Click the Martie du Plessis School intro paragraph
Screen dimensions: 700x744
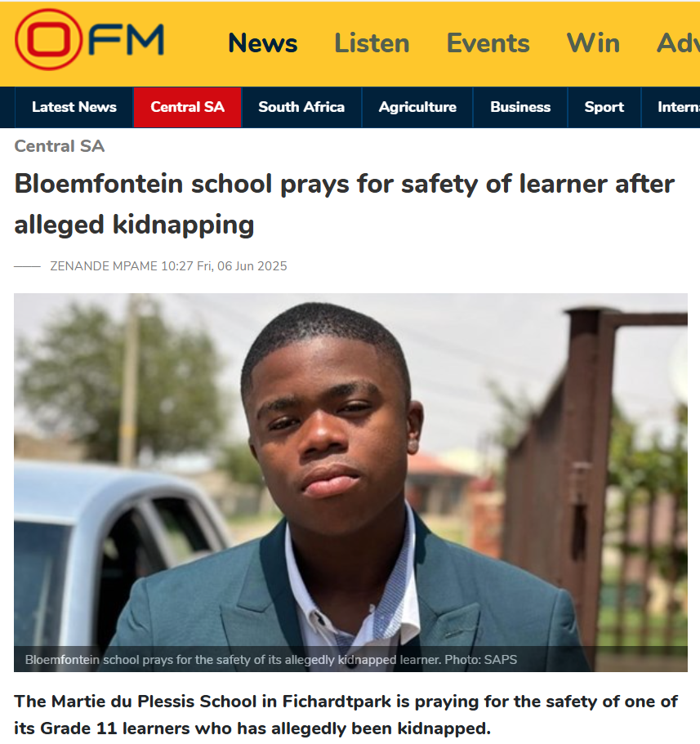[346, 715]
